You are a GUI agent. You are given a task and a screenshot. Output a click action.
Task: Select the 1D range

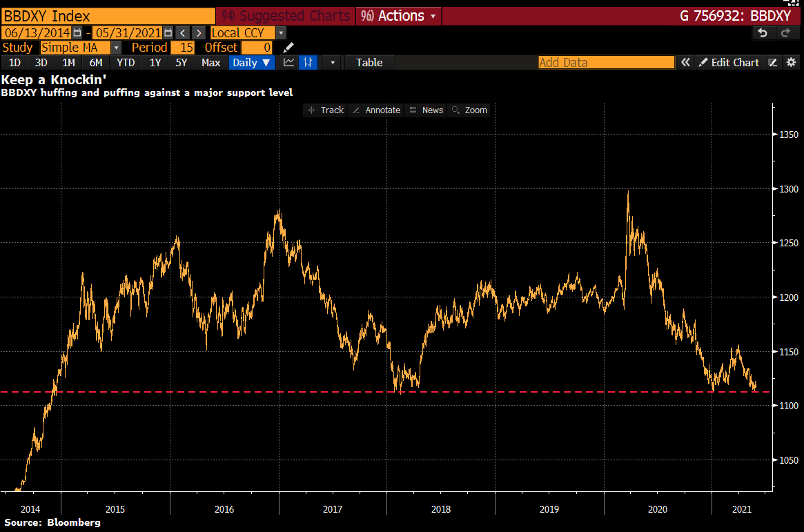click(15, 63)
